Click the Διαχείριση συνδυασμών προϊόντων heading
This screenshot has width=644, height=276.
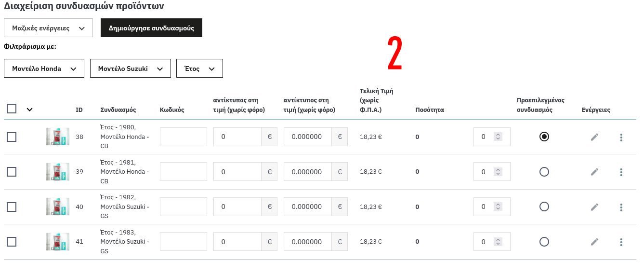84,6
